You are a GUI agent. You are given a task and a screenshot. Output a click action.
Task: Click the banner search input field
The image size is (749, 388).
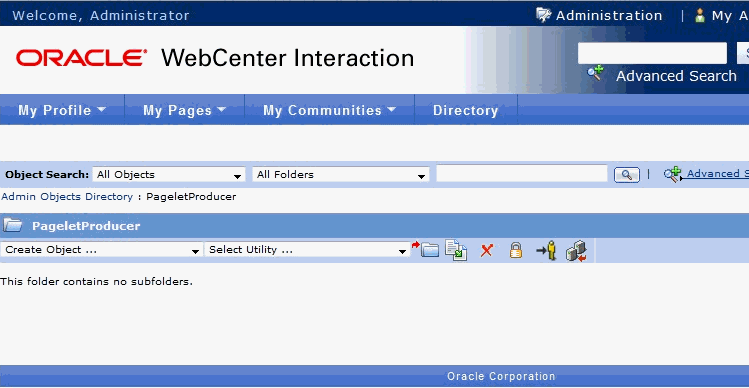point(652,53)
